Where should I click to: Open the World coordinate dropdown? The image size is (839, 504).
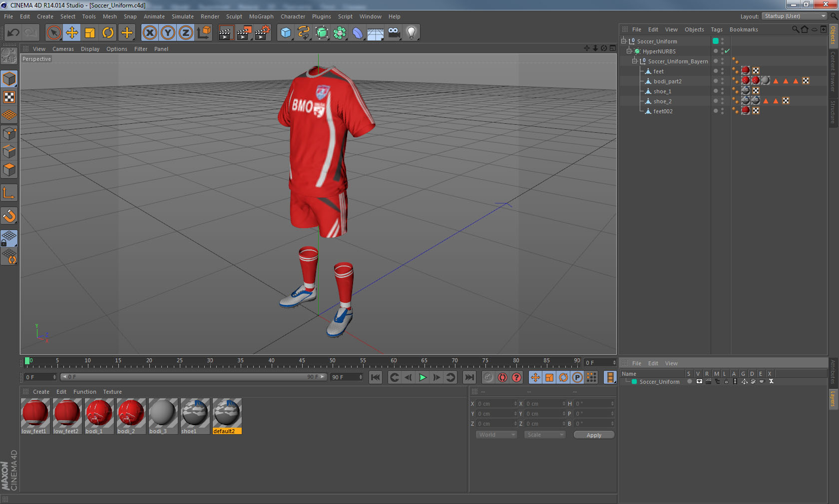click(x=496, y=435)
